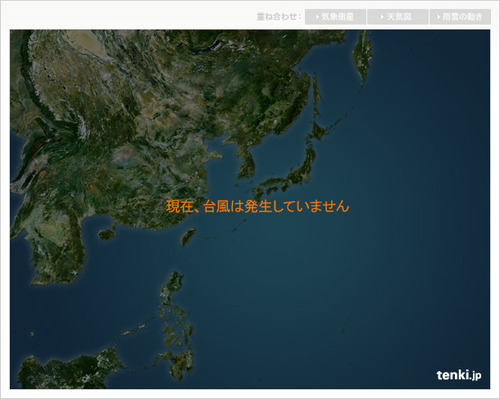Click Kyushu island in southern Japan
Viewport: 500px width, 399px height.
click(257, 193)
